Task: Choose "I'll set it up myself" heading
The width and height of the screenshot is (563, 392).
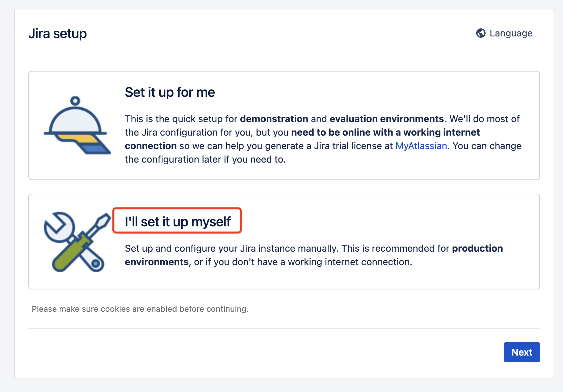Action: pyautogui.click(x=178, y=222)
